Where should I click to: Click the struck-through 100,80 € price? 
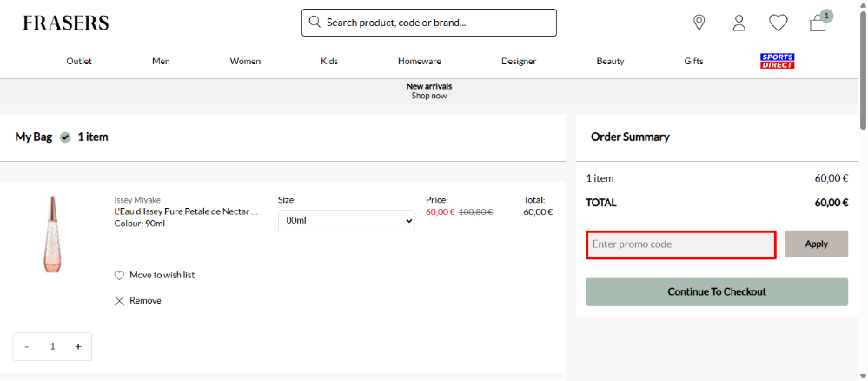point(475,211)
